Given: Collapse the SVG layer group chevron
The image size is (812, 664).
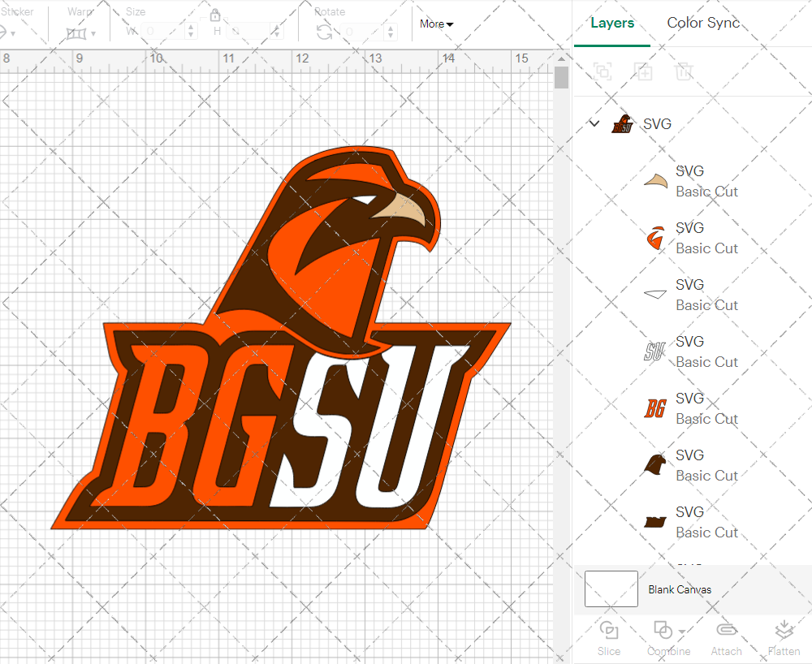Looking at the screenshot, I should coord(594,123).
